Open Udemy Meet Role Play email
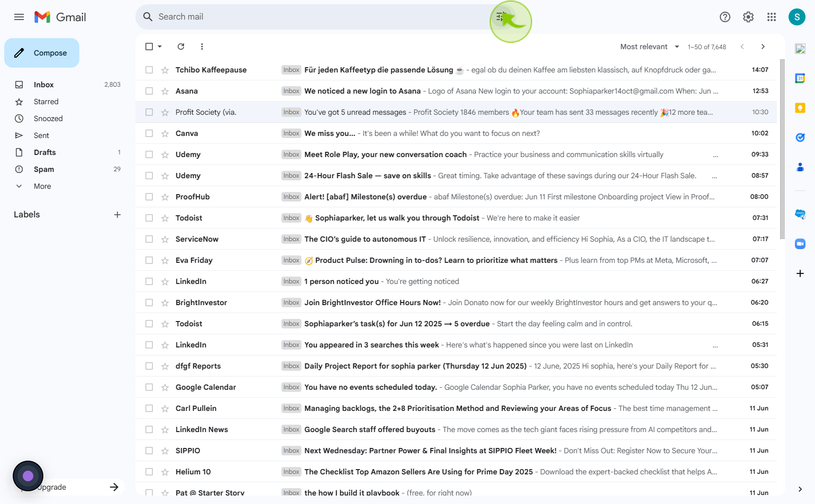The height and width of the screenshot is (504, 815). 456,154
